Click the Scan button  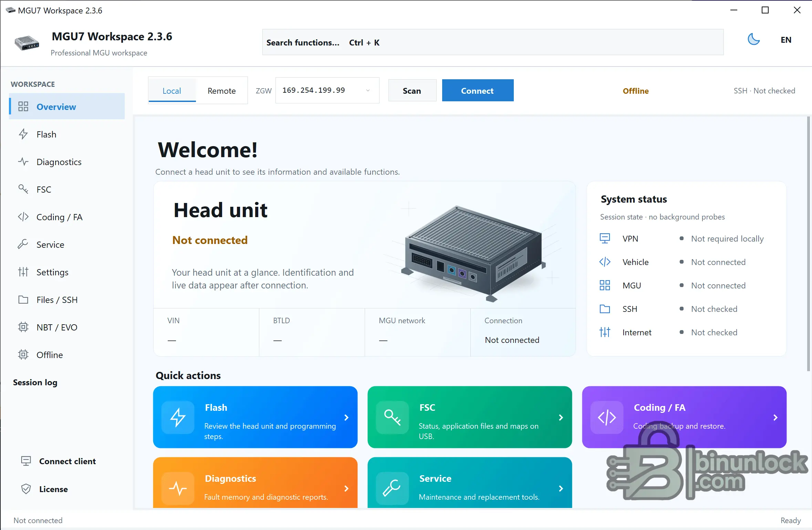pyautogui.click(x=412, y=91)
